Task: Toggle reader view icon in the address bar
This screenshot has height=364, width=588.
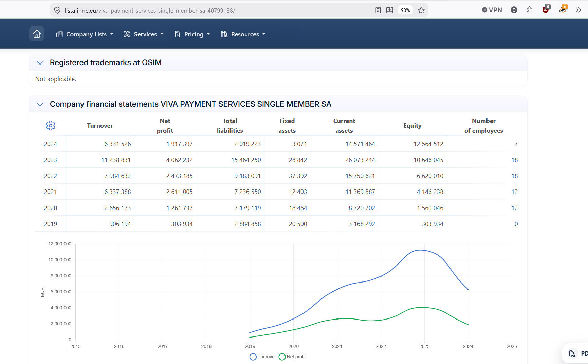Action: point(378,10)
